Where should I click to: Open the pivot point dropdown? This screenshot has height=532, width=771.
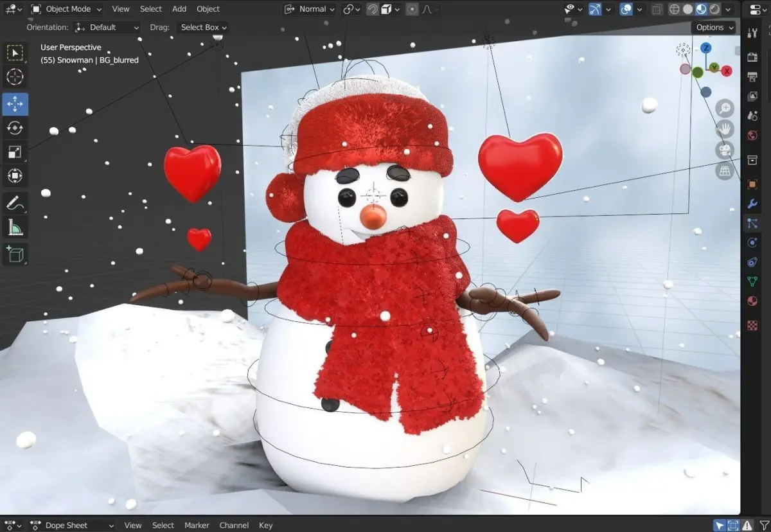351,9
